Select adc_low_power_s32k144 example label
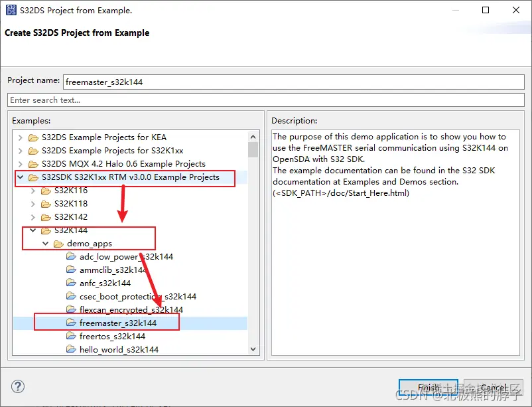The image size is (532, 407). click(126, 256)
